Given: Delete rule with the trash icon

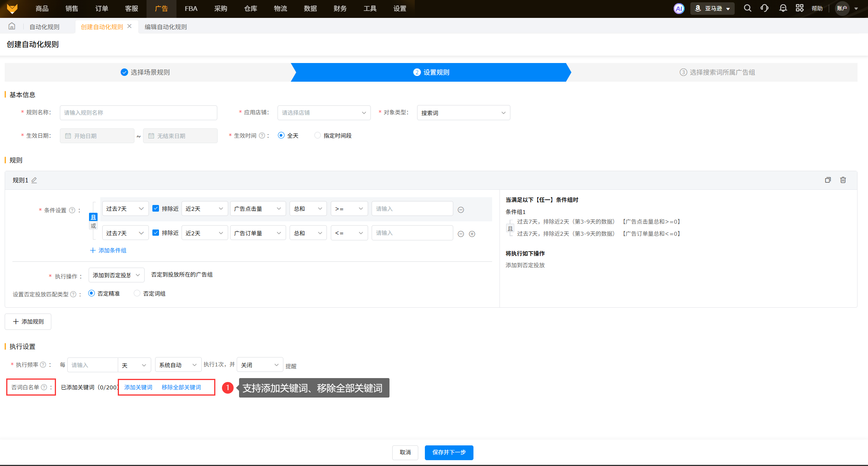Looking at the screenshot, I should [x=843, y=180].
